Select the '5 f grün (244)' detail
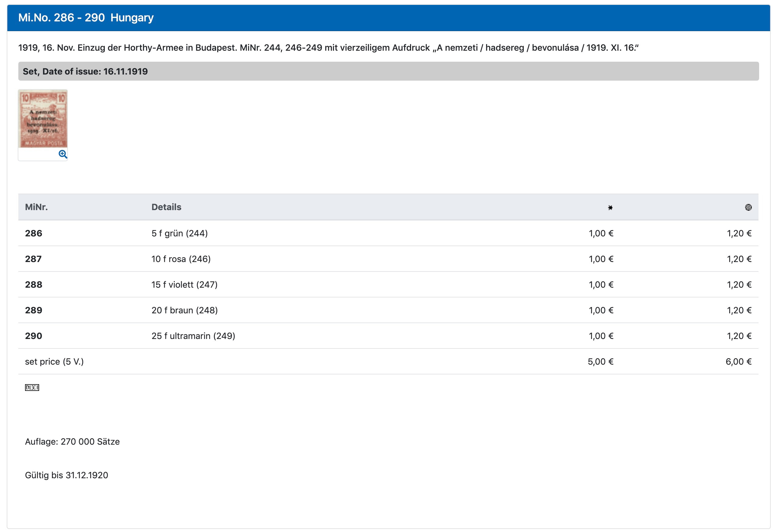This screenshot has height=532, width=775. (x=179, y=233)
